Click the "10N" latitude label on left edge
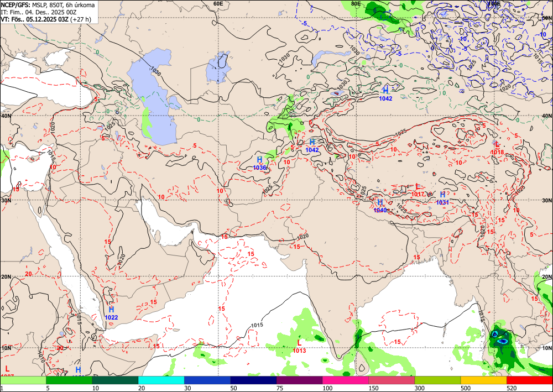The image size is (553, 392). [6, 348]
